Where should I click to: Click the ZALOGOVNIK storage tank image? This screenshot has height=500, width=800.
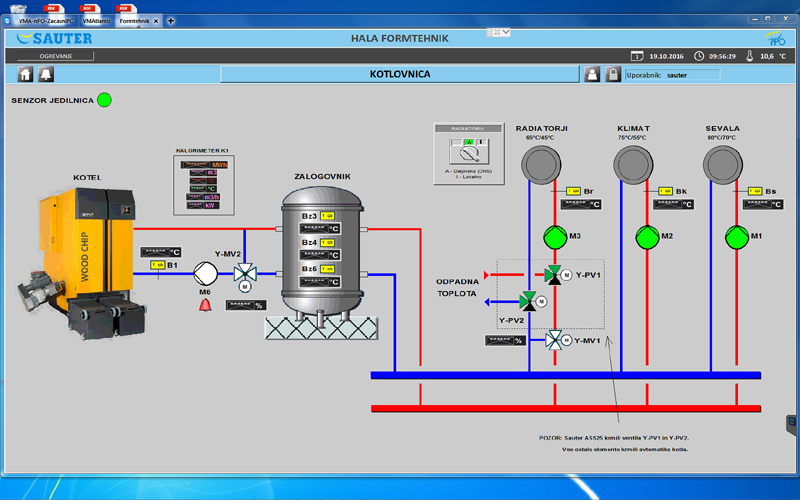(322, 256)
